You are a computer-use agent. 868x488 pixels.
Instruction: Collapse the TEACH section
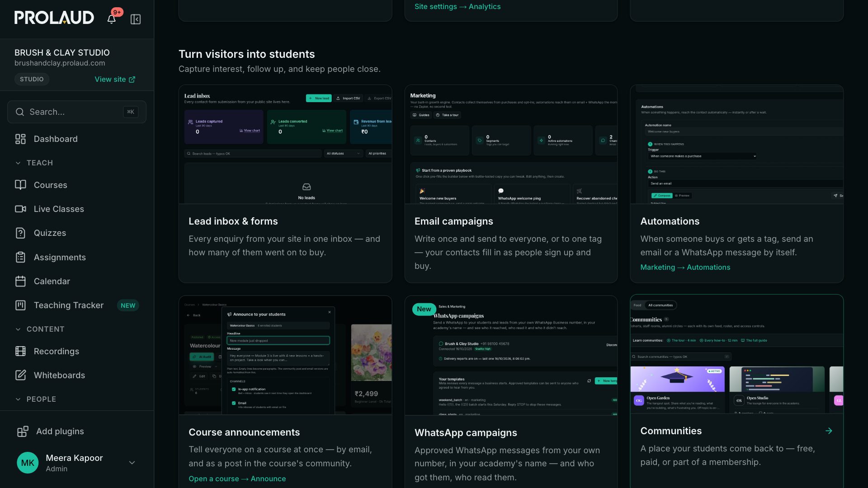click(34, 163)
